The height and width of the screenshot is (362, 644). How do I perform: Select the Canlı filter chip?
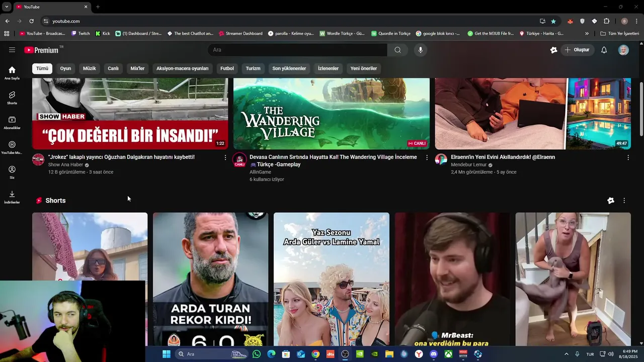point(113,68)
